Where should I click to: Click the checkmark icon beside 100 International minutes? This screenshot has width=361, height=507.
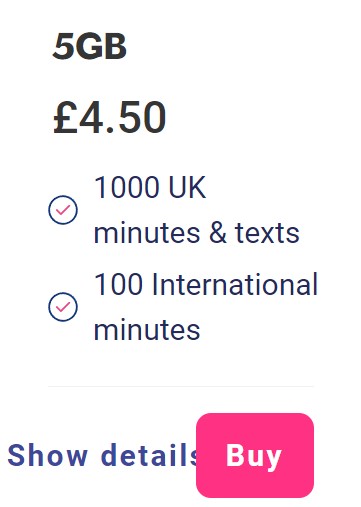coord(63,307)
